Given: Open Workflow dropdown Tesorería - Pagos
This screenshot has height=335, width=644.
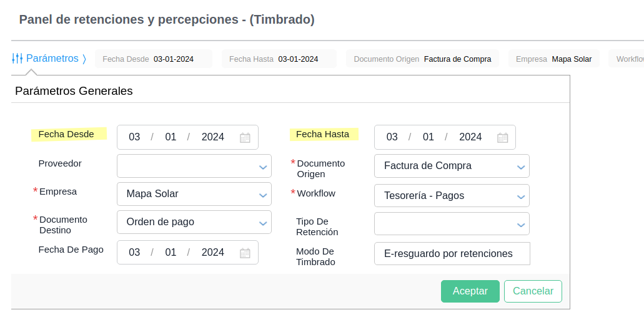Looking at the screenshot, I should [452, 196].
